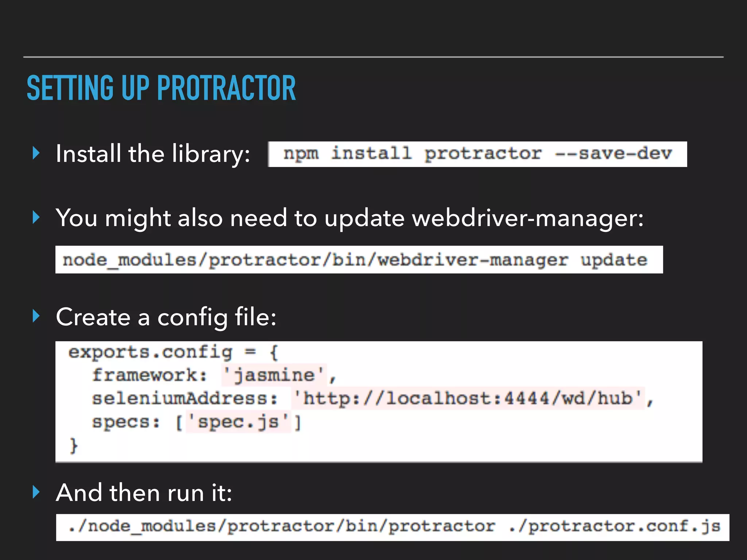
Task: Click the triangle bullet next to Create a config file
Action: point(36,316)
